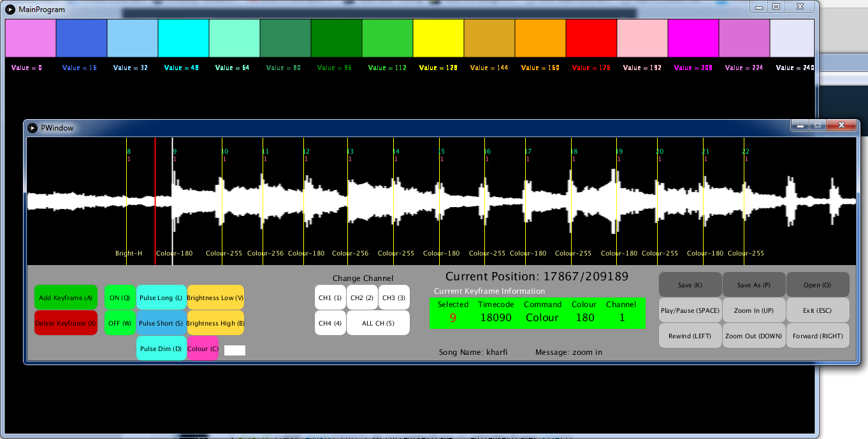Select the Pulse Long (L) command

[161, 298]
